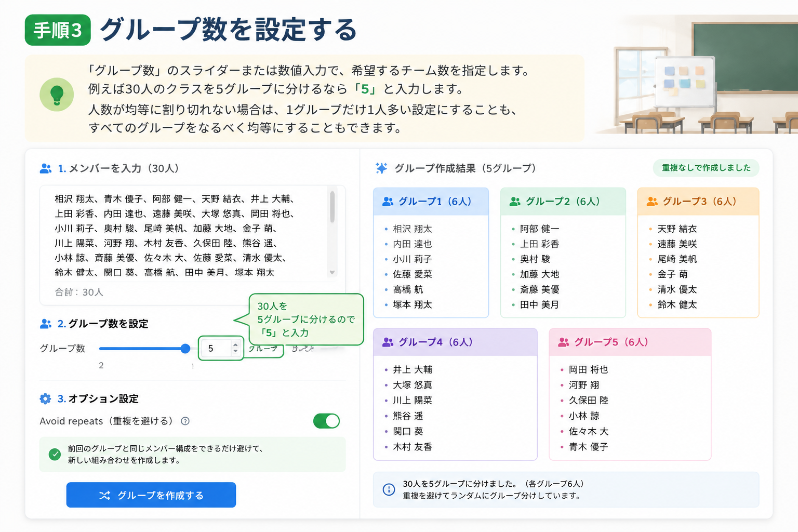Select the グループ3（6人） card header
This screenshot has width=798, height=532.
click(x=698, y=202)
